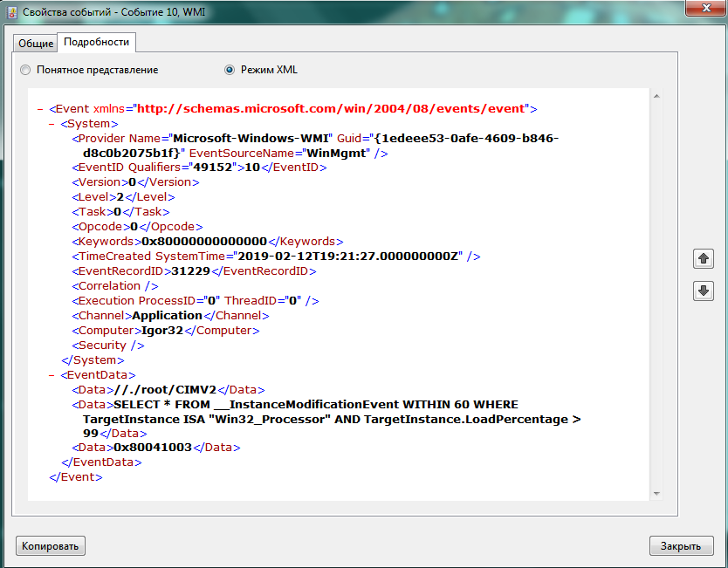Click the Qualifiers value 49152

click(212, 167)
